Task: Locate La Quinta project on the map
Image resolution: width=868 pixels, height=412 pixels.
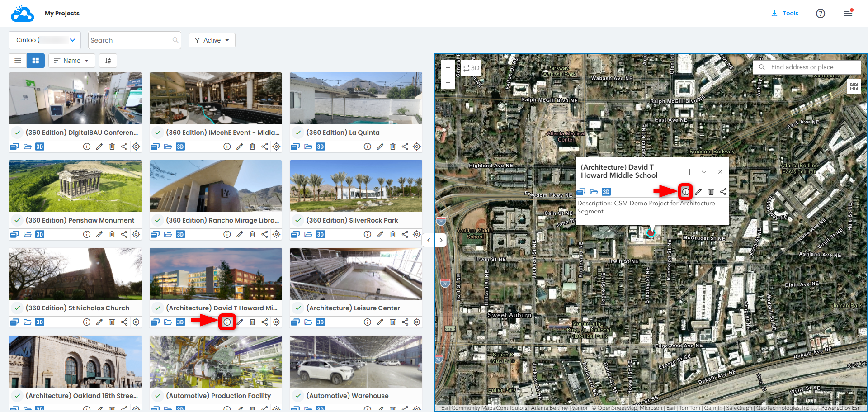Action: [x=417, y=147]
